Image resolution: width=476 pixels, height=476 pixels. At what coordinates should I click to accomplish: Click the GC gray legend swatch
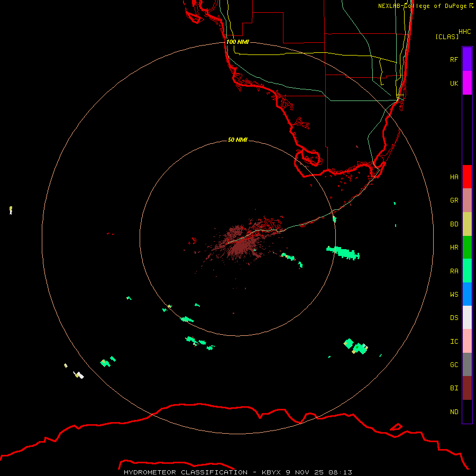click(x=467, y=364)
